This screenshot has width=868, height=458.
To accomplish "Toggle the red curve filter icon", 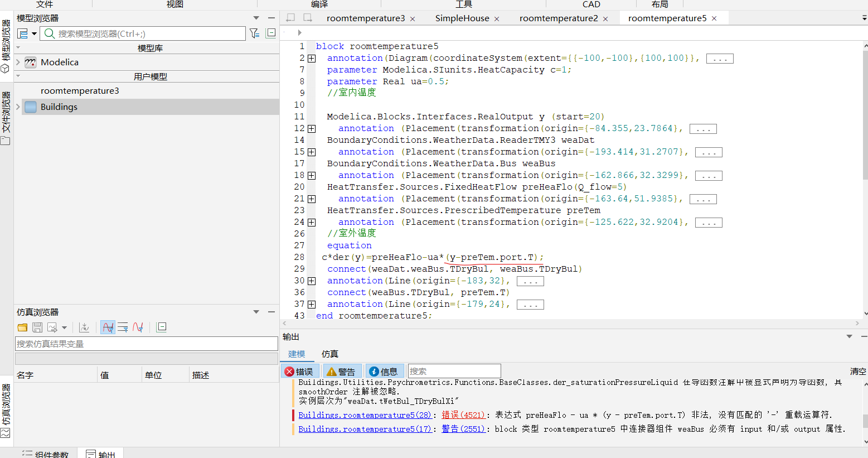I will 138,327.
